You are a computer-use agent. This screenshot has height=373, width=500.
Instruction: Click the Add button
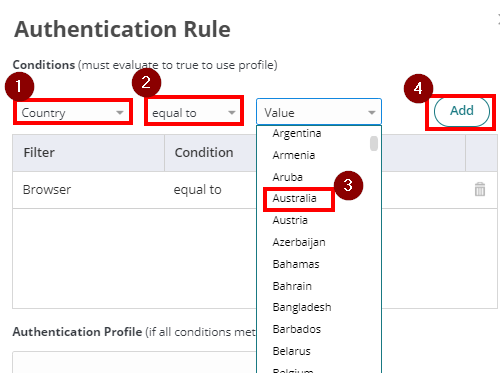pos(462,111)
